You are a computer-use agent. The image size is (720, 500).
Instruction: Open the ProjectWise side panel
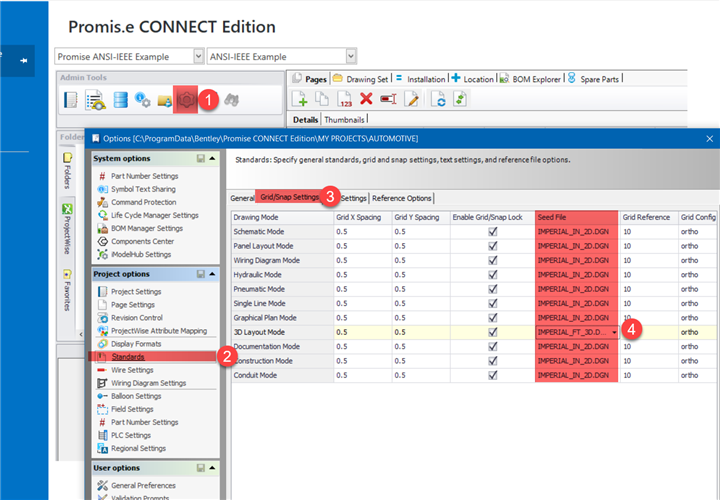tap(67, 230)
